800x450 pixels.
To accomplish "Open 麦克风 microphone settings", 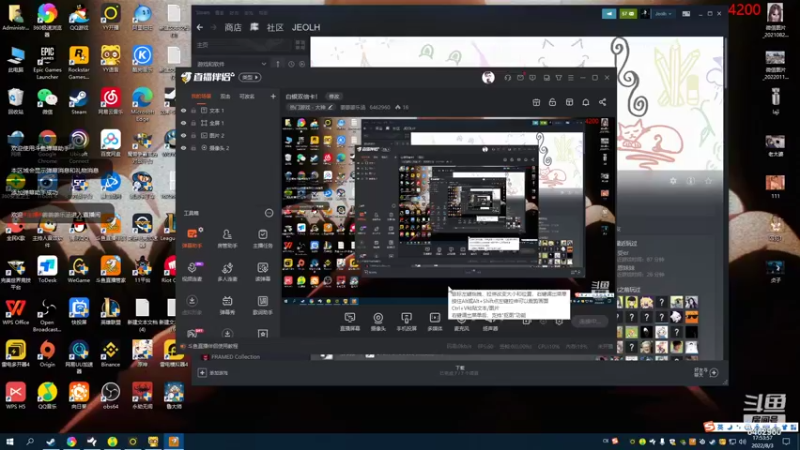I will coord(461,324).
